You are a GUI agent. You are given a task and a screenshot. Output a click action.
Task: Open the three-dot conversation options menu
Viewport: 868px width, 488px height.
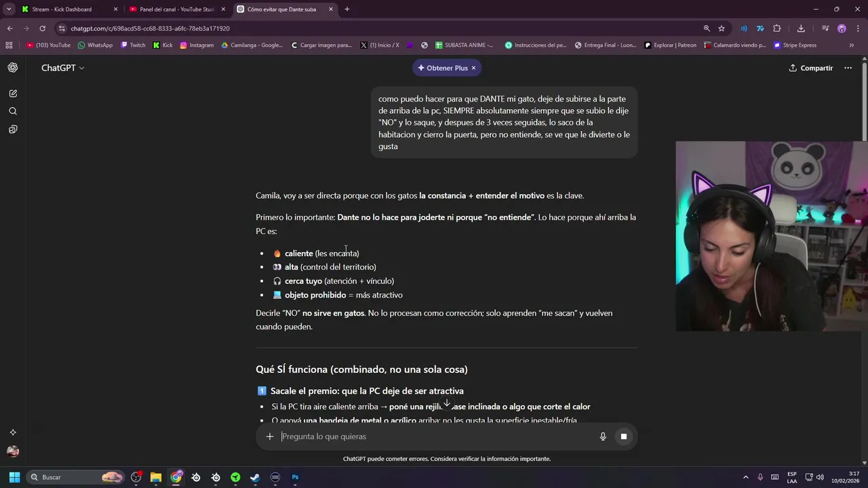(x=848, y=68)
